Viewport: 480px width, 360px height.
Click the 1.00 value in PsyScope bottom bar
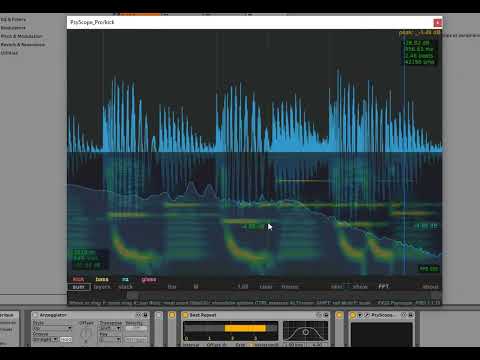pos(243,287)
